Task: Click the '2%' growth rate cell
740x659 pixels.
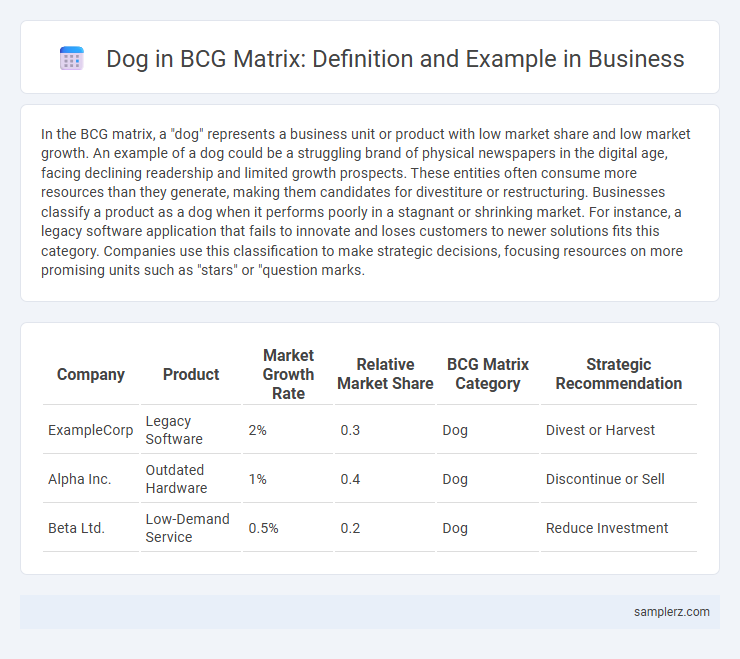Action: click(288, 430)
